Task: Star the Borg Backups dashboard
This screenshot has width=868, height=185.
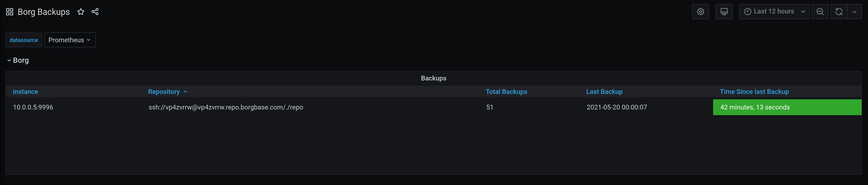Action: (x=81, y=12)
